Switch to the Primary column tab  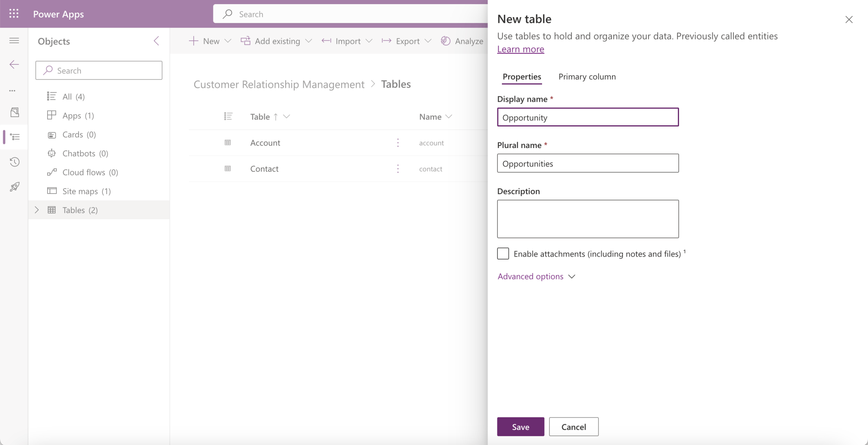tap(586, 76)
